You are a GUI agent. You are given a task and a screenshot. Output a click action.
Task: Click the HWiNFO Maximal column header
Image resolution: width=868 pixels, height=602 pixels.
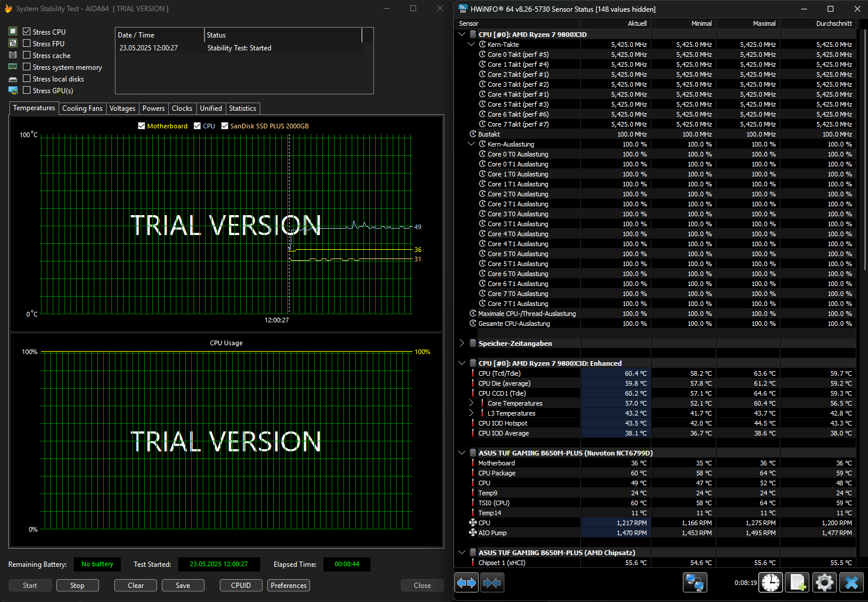pos(748,23)
